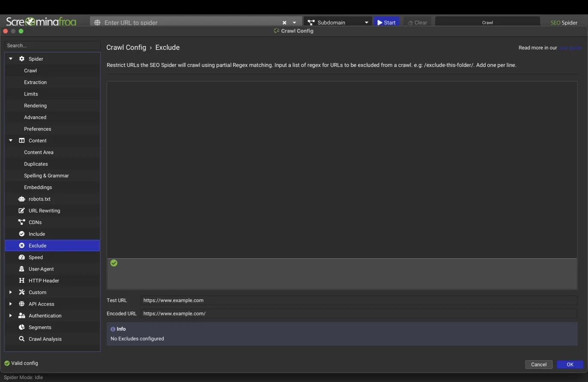Click the Clear button in toolbar

(417, 23)
